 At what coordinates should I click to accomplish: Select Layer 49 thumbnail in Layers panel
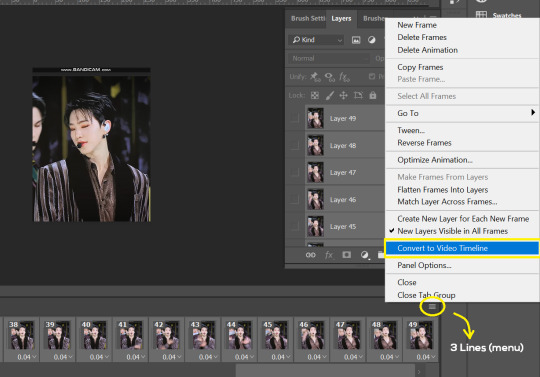point(315,118)
